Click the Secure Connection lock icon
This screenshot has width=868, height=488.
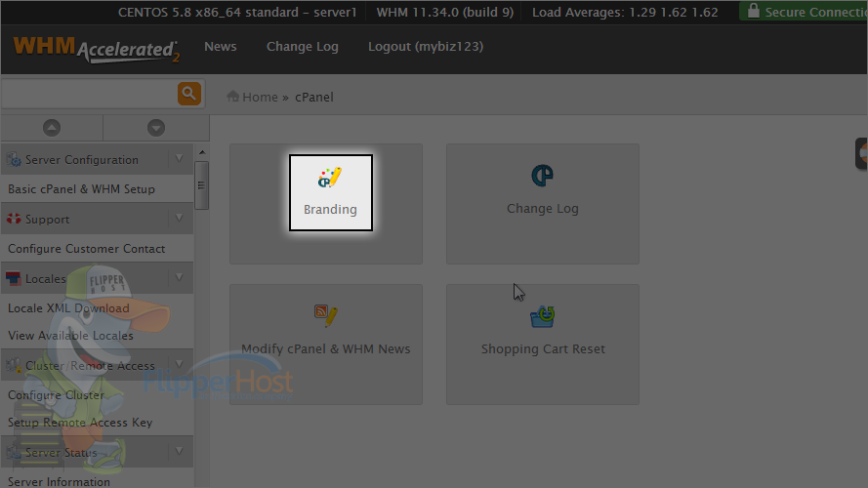click(x=753, y=11)
